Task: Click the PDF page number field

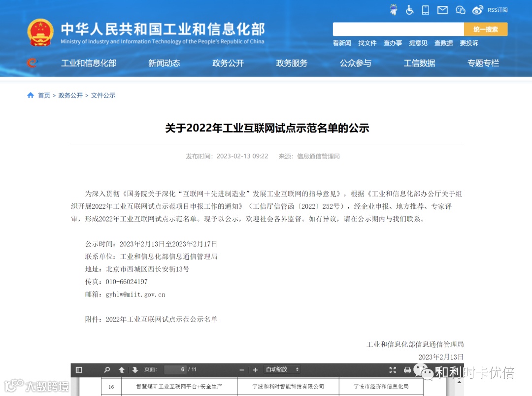Action: 175,369
